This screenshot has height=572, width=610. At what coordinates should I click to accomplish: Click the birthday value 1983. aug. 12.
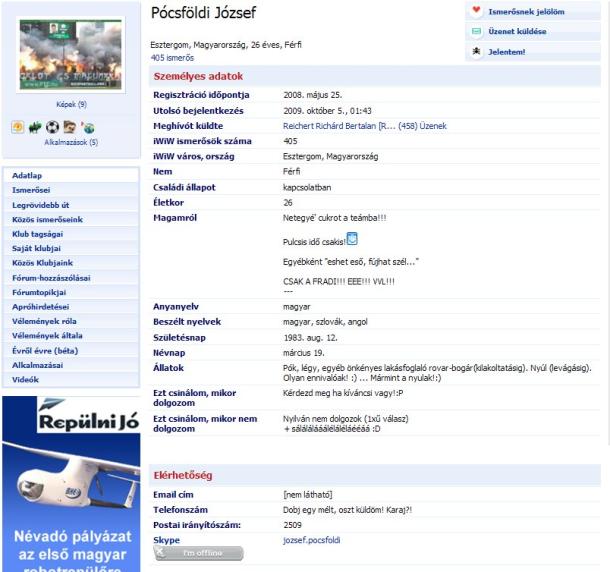tap(310, 338)
